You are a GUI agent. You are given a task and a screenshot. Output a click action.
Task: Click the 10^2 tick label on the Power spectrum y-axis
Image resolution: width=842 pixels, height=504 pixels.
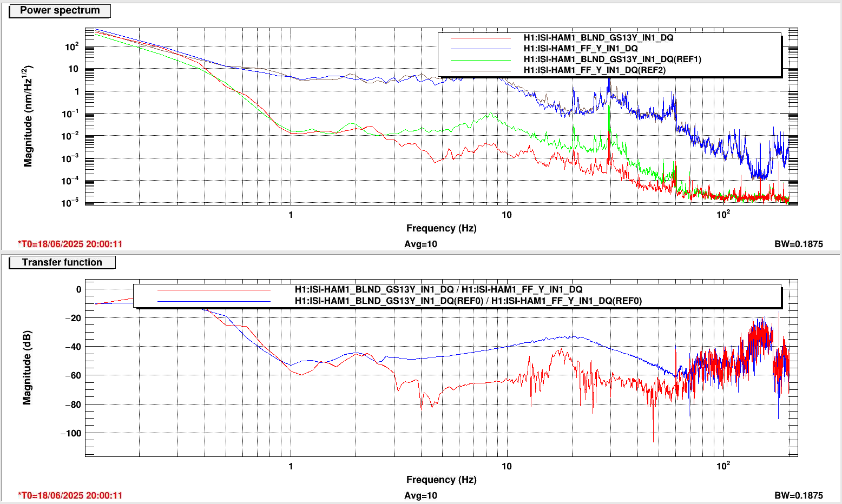tap(72, 46)
